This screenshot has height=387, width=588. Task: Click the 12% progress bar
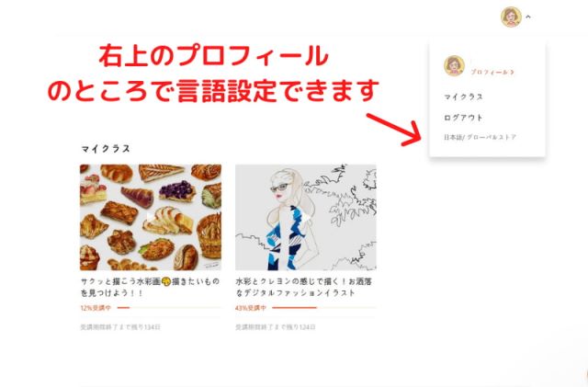[x=169, y=308]
